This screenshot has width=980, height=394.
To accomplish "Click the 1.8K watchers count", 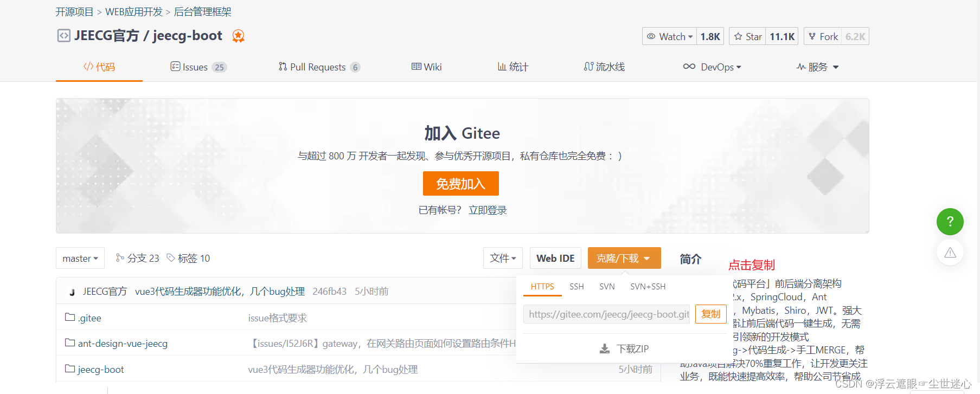I will (x=710, y=36).
